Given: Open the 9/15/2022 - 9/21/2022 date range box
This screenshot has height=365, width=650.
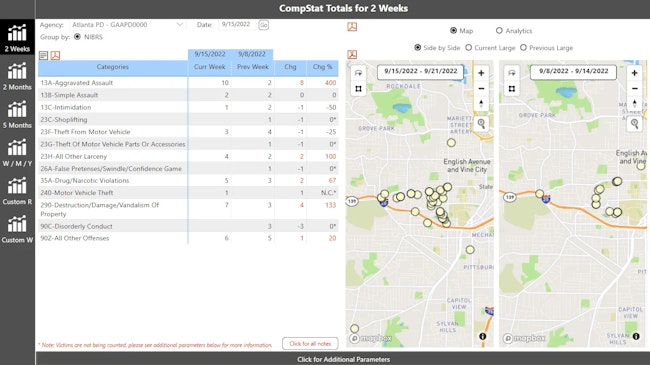Looking at the screenshot, I should (x=420, y=71).
